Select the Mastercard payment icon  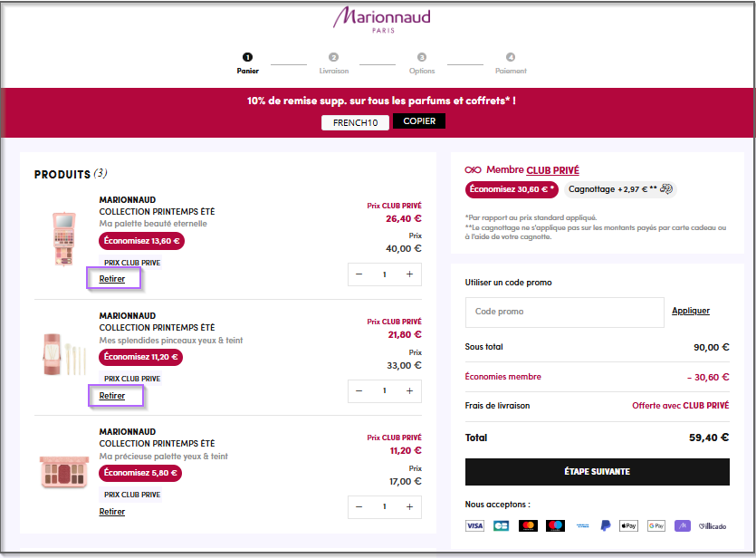point(528,525)
